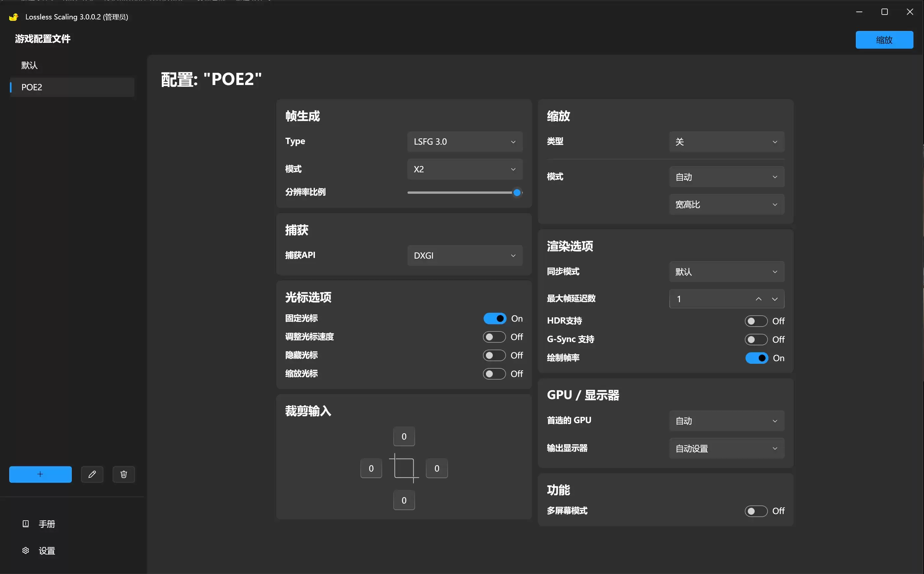Viewport: 924px width, 574px height.
Task: Open the 模式 dropdown showing X2
Action: (x=465, y=169)
